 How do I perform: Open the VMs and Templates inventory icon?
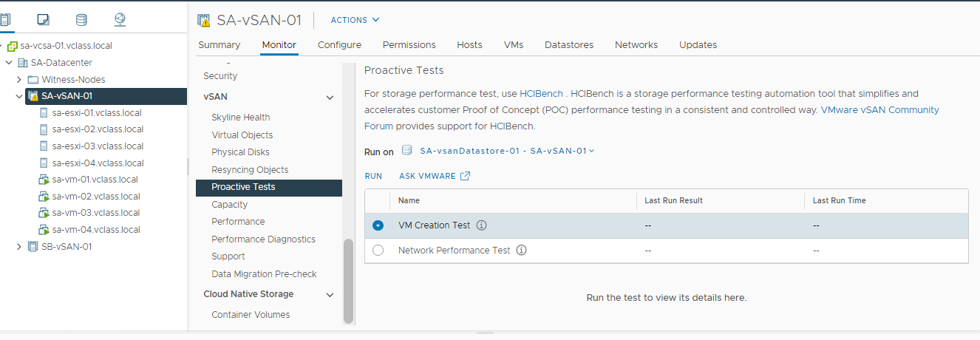(44, 19)
